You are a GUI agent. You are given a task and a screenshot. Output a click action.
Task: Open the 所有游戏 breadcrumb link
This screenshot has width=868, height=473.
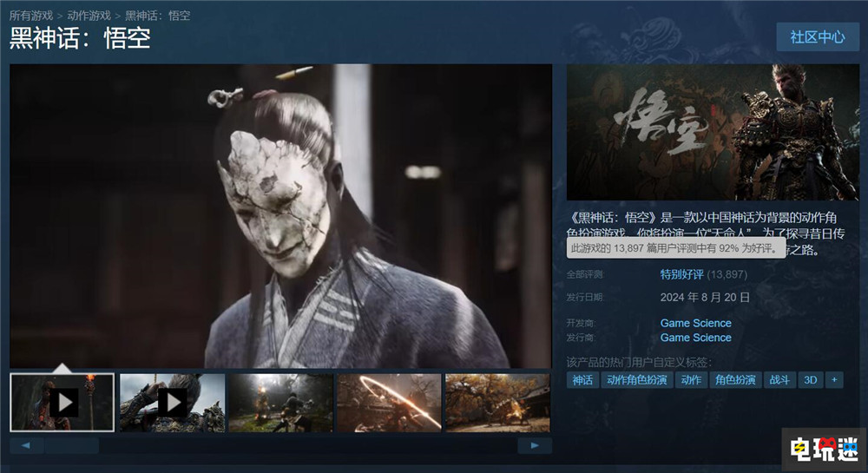(31, 16)
